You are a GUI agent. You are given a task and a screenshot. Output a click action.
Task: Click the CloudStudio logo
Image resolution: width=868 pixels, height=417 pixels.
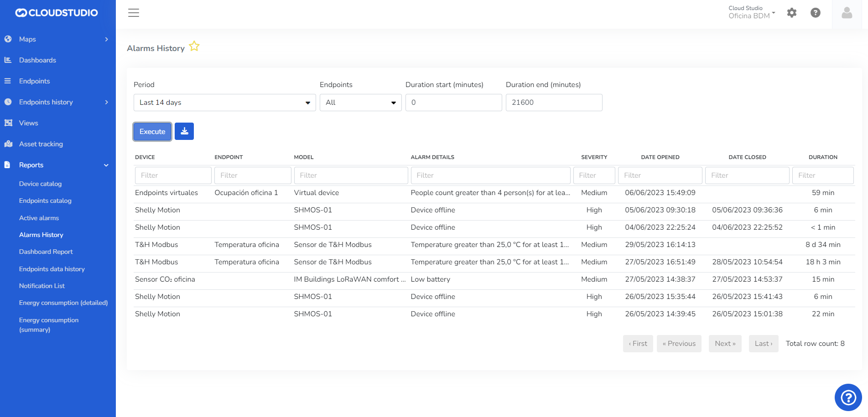pos(57,13)
